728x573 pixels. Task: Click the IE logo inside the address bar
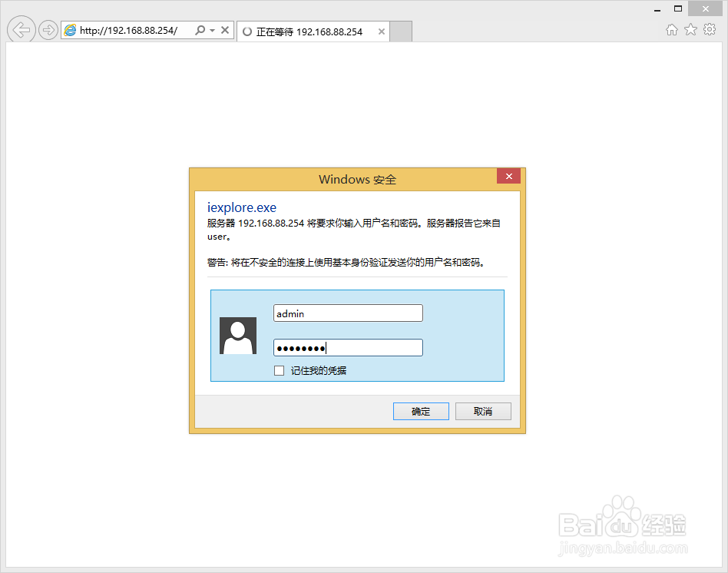pyautogui.click(x=71, y=29)
